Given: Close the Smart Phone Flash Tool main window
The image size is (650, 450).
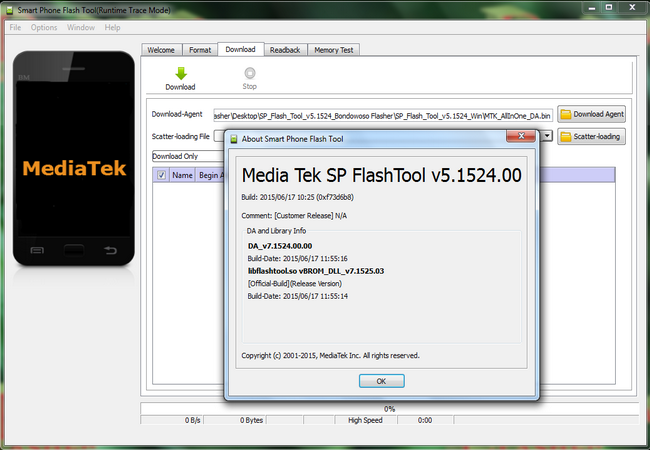Looking at the screenshot, I should pos(633,7).
